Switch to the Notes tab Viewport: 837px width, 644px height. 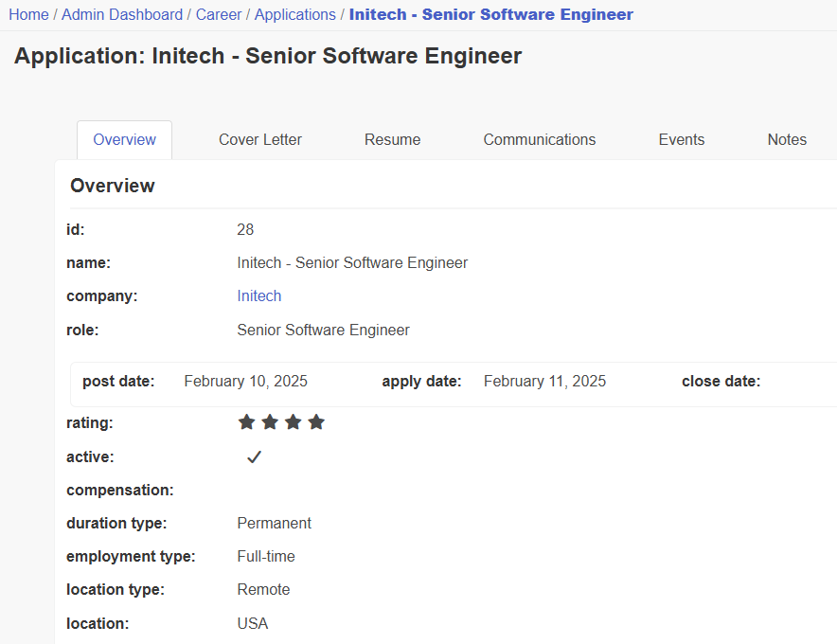click(787, 139)
